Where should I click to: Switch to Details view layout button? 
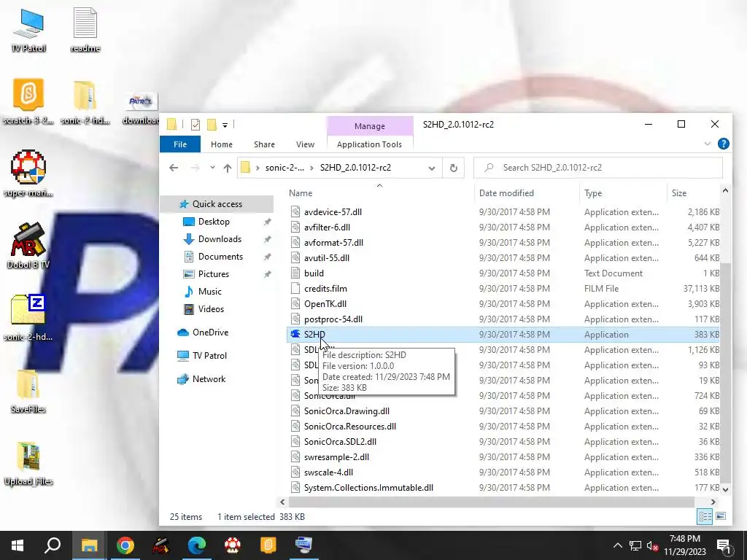(x=705, y=517)
